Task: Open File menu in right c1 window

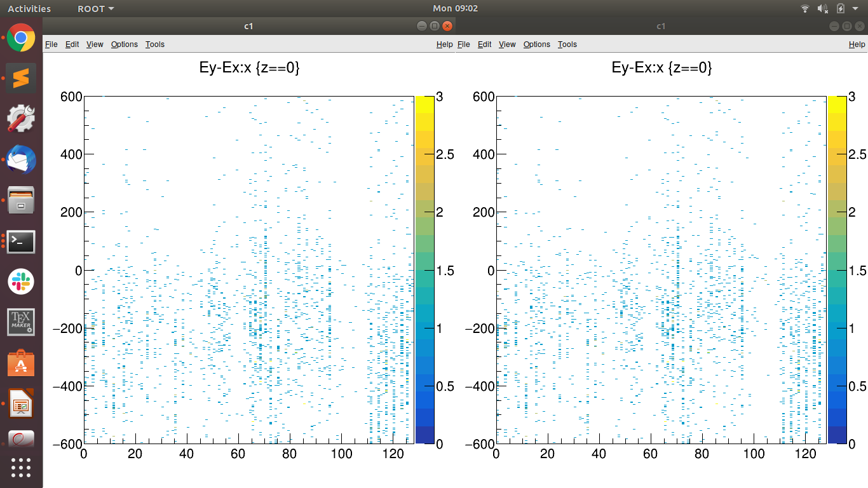Action: click(464, 44)
